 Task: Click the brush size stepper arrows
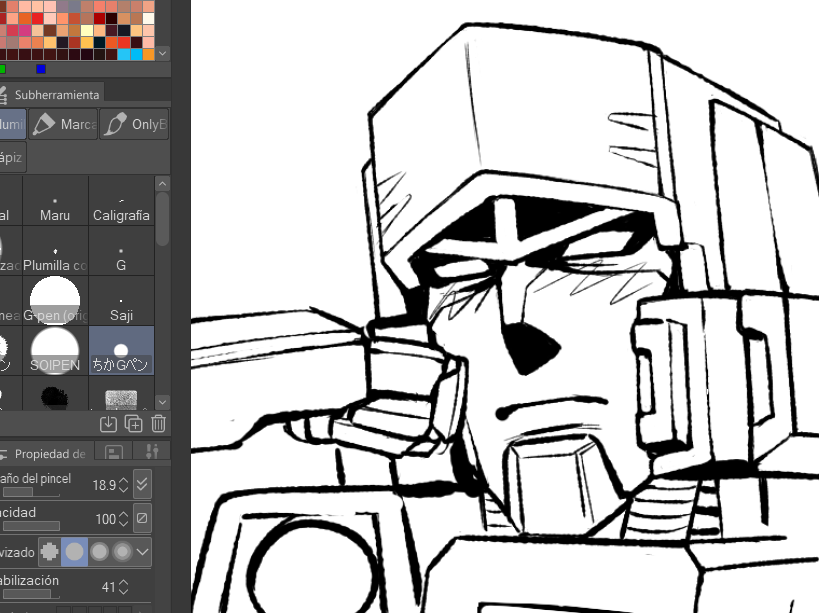point(123,485)
